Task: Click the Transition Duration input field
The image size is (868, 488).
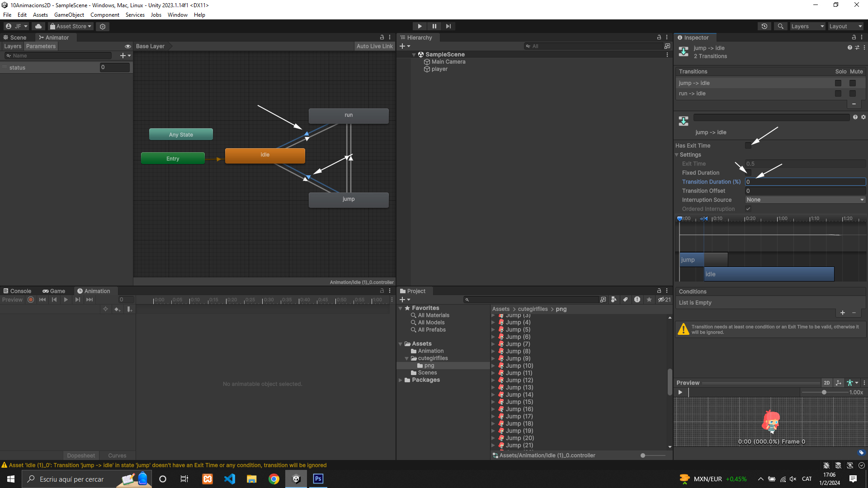Action: pyautogui.click(x=805, y=182)
